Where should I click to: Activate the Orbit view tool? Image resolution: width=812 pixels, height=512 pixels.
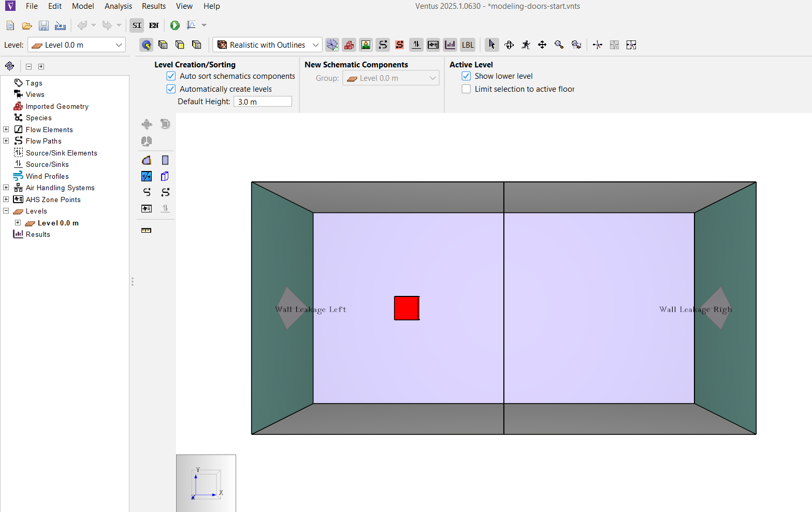509,45
